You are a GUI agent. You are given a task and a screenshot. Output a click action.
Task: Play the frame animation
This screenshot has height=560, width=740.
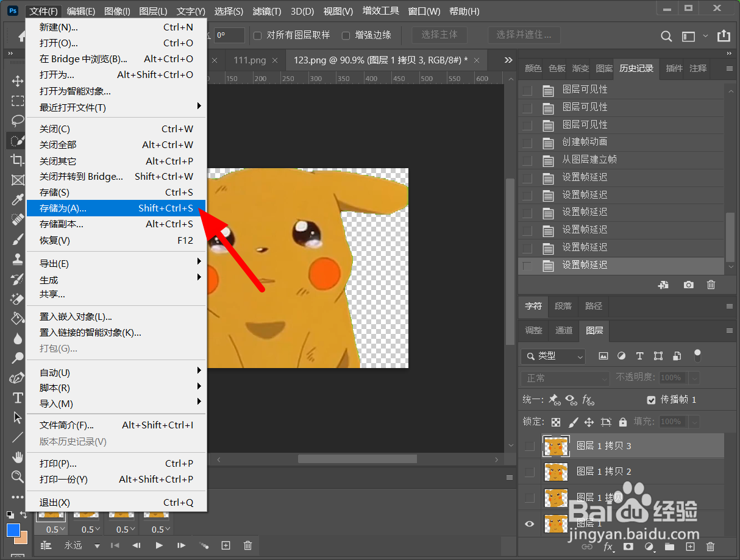(159, 545)
